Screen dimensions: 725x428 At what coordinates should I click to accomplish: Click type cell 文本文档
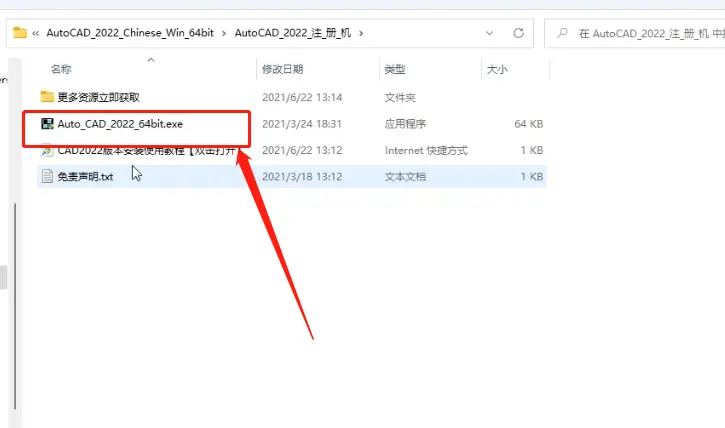[x=405, y=177]
